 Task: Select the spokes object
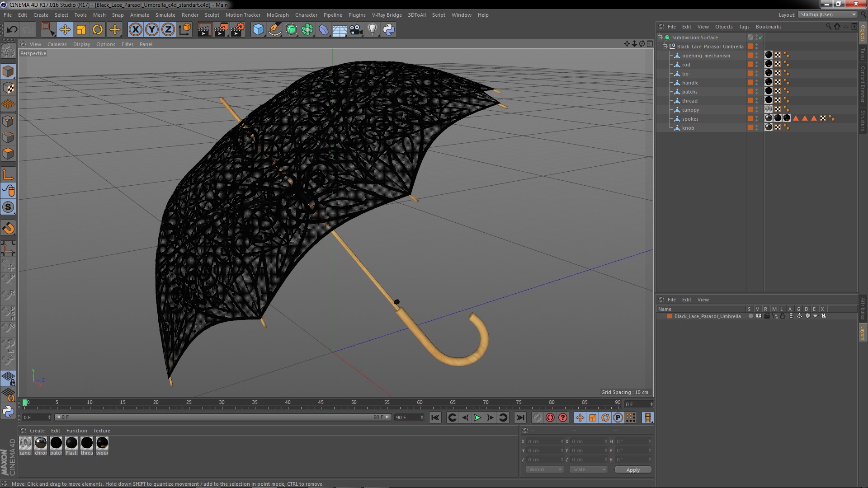click(690, 119)
